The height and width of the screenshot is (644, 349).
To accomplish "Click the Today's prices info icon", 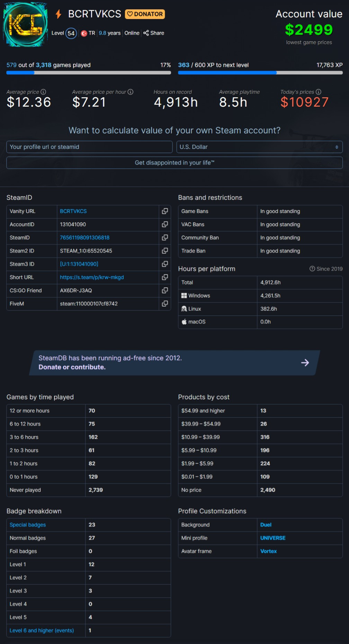I will 319,92.
